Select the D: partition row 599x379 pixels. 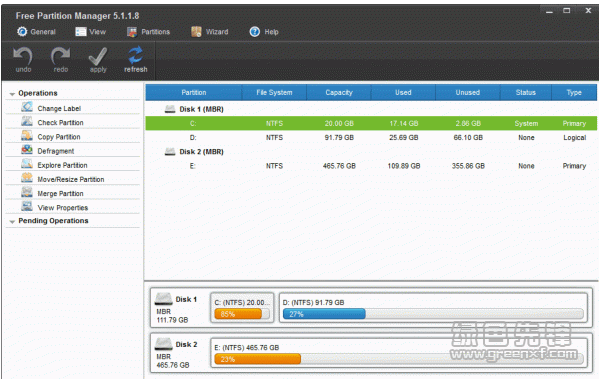pos(371,138)
